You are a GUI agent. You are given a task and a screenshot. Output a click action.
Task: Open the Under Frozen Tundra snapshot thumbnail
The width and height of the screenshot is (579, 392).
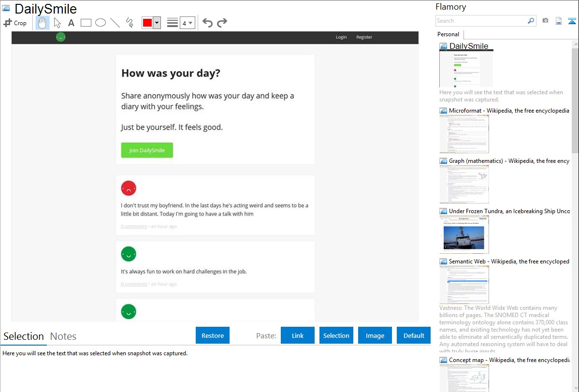pos(464,234)
